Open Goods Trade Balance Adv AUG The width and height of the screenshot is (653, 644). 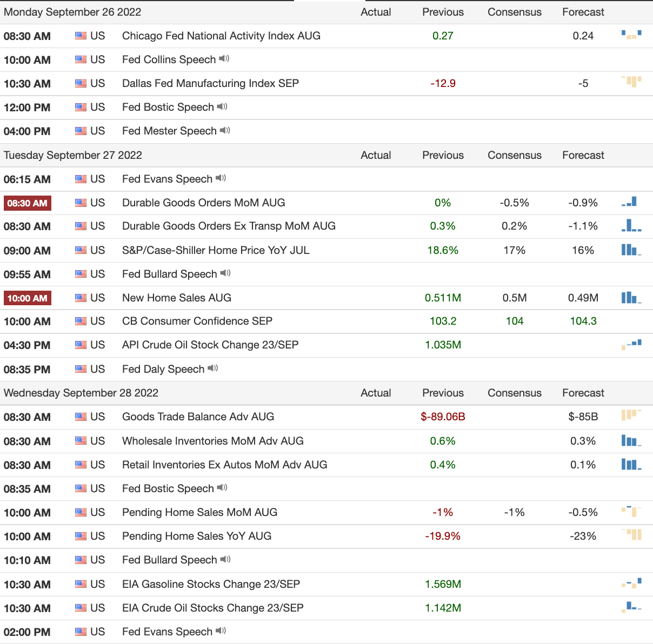198,417
